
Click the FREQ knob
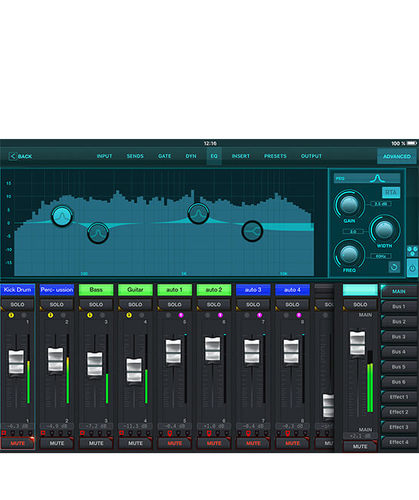pyautogui.click(x=349, y=254)
